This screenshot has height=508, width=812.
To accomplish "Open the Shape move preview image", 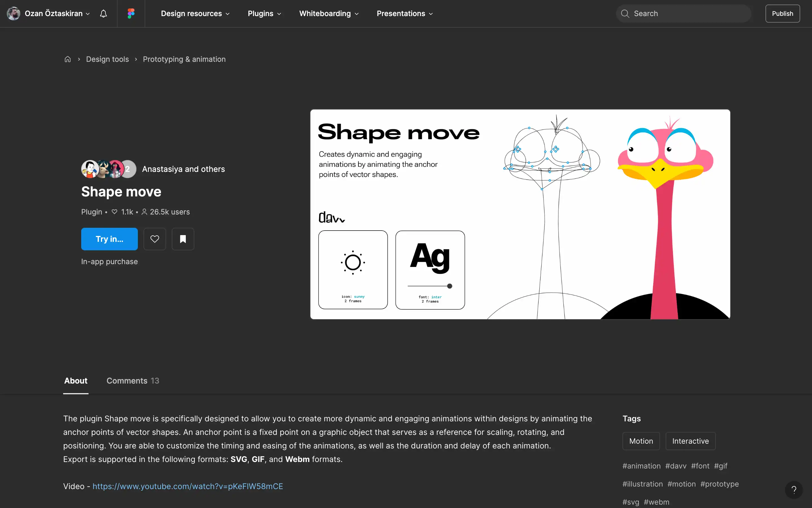I will (520, 214).
